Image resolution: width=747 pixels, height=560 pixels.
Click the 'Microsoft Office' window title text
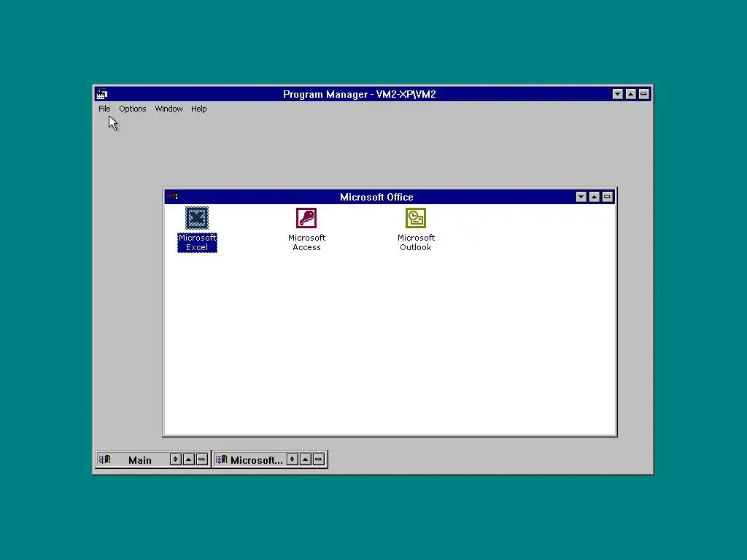(x=376, y=197)
